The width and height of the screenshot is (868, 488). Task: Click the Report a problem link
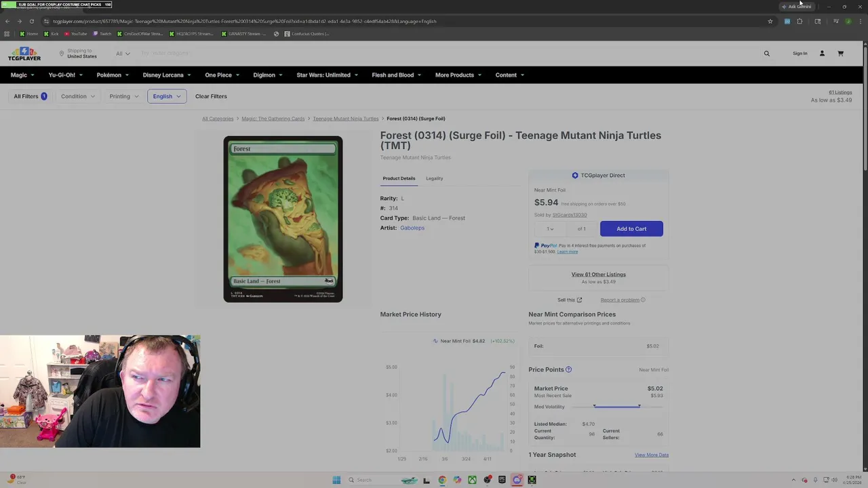click(620, 300)
